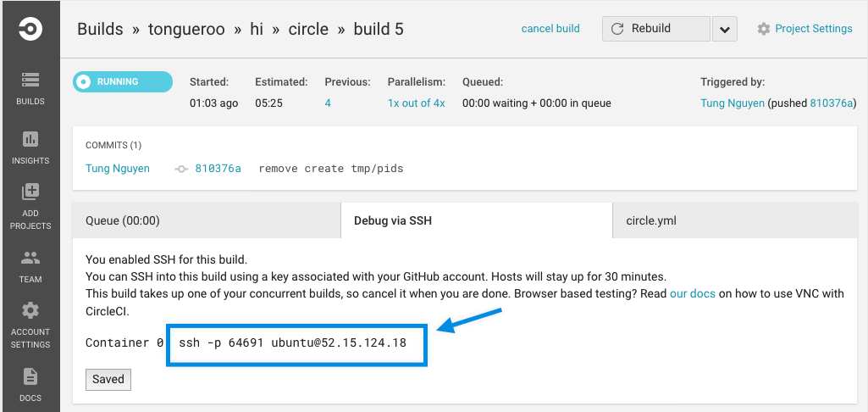The image size is (868, 412).
Task: Open the Team people icon
Action: (x=30, y=258)
